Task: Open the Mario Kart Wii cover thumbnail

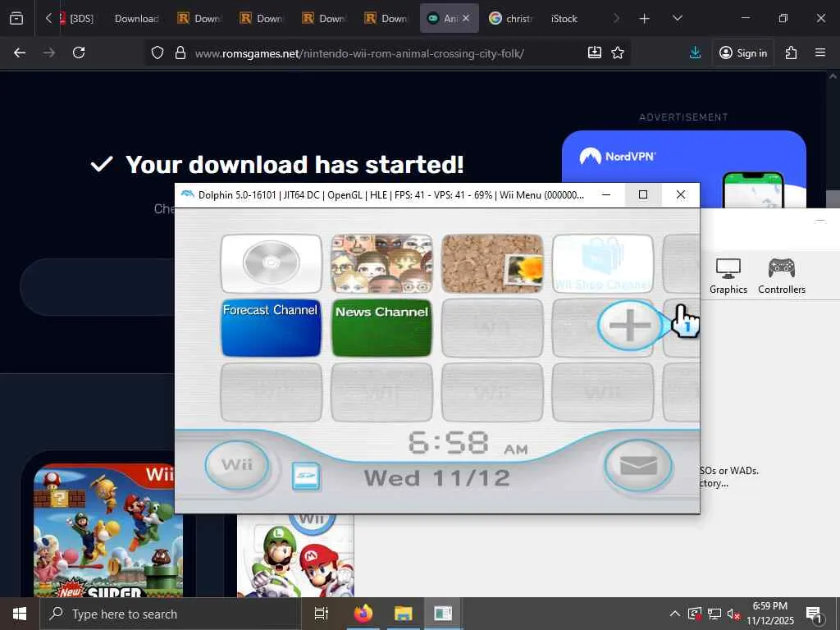Action: 295,555
